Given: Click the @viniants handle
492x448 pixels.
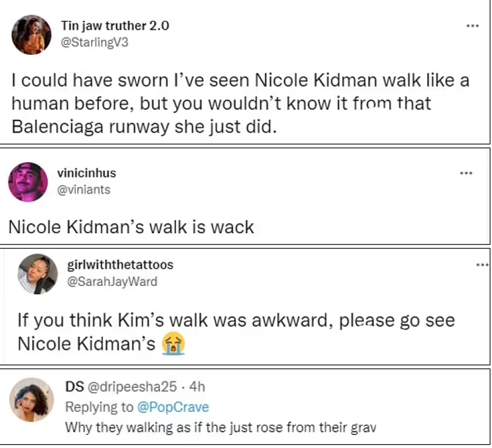Looking at the screenshot, I should [84, 190].
